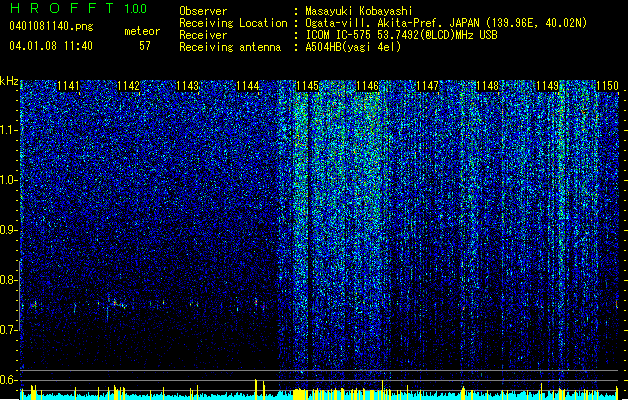Click the 0.6 kHz frequency label

click(x=9, y=380)
